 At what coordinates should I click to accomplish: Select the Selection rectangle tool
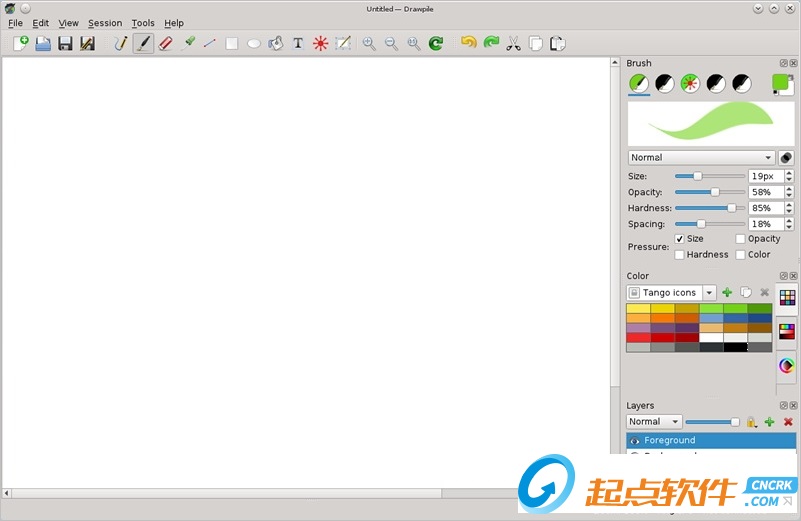pos(343,43)
